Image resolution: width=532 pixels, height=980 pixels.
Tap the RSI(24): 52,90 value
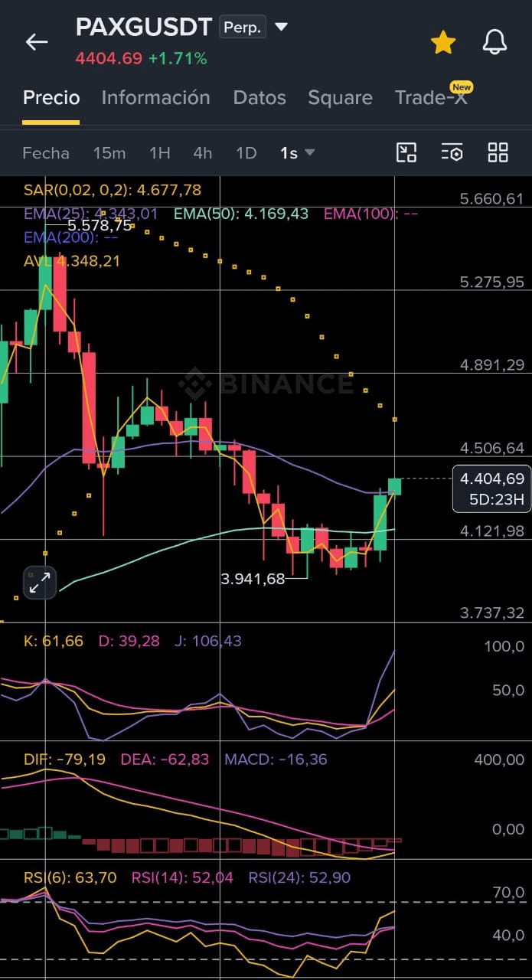[299, 877]
